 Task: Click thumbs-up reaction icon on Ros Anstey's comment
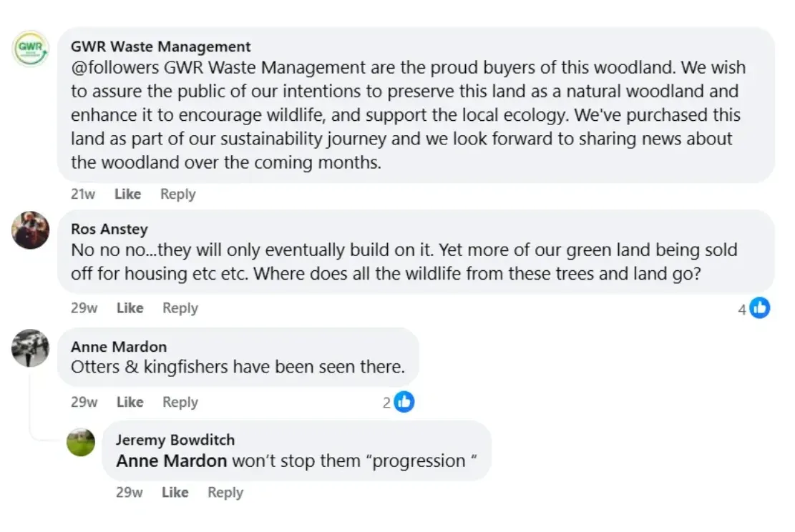click(x=760, y=308)
